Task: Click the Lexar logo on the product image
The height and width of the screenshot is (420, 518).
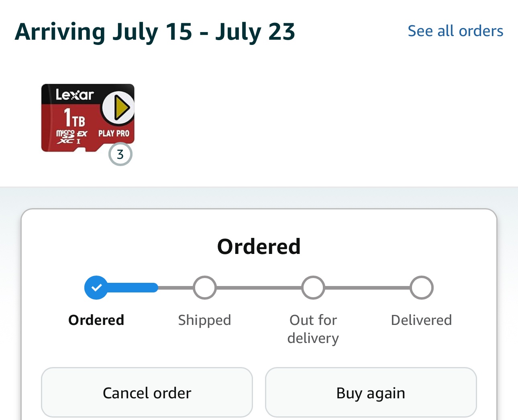Action: click(x=75, y=95)
